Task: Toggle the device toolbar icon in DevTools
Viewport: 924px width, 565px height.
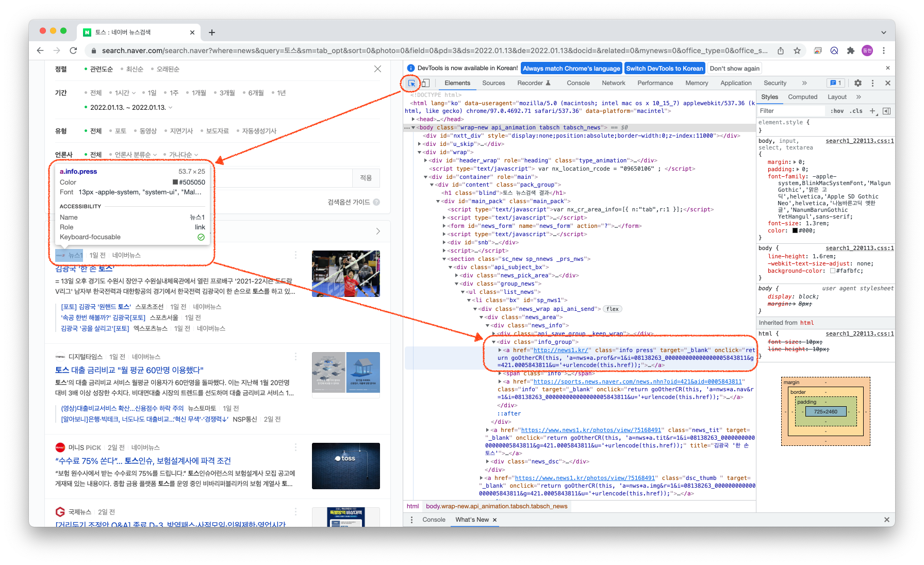Action: pyautogui.click(x=425, y=83)
